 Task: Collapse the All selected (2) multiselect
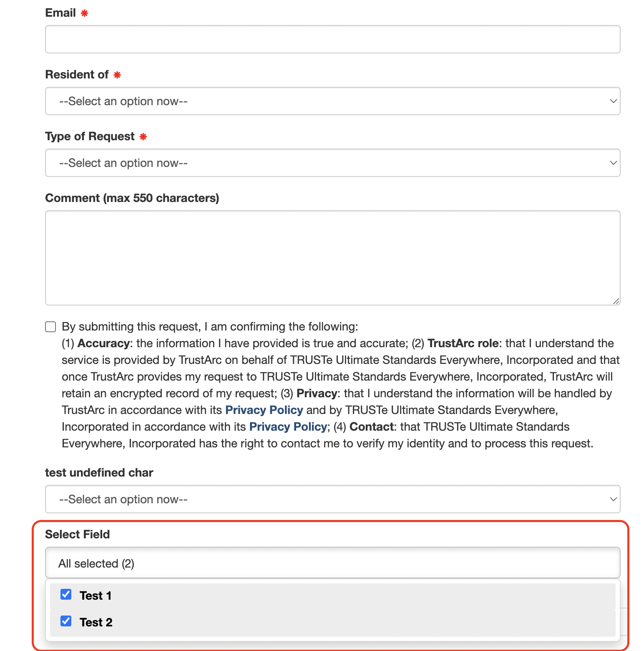pos(332,563)
